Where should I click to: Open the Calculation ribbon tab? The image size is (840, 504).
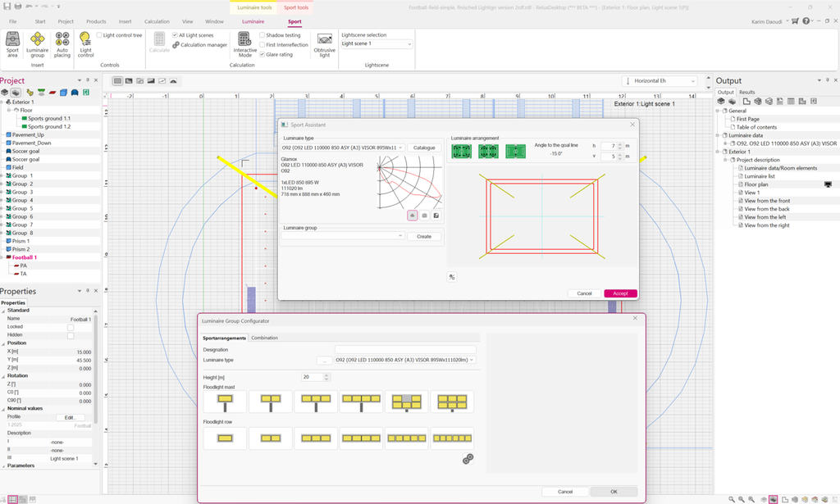157,21
